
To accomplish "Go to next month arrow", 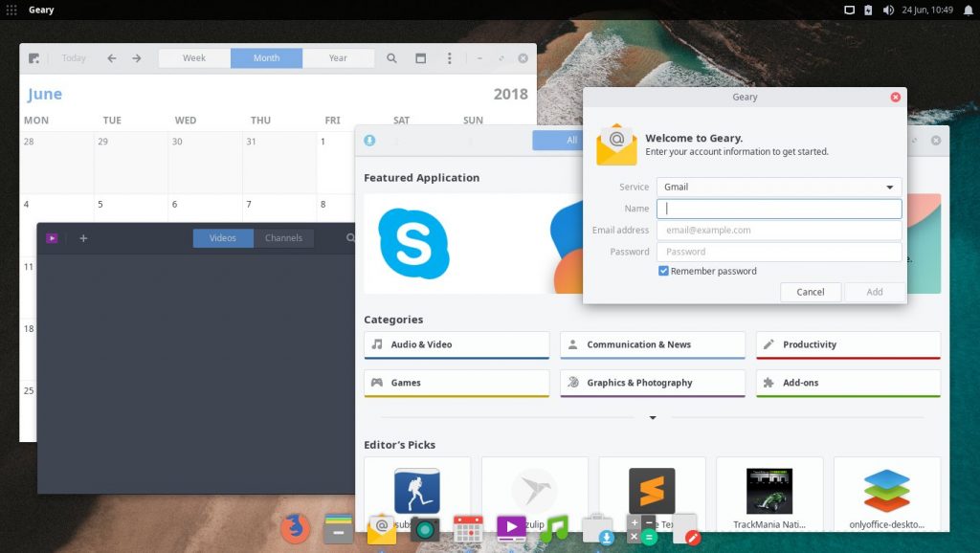I will coord(136,58).
